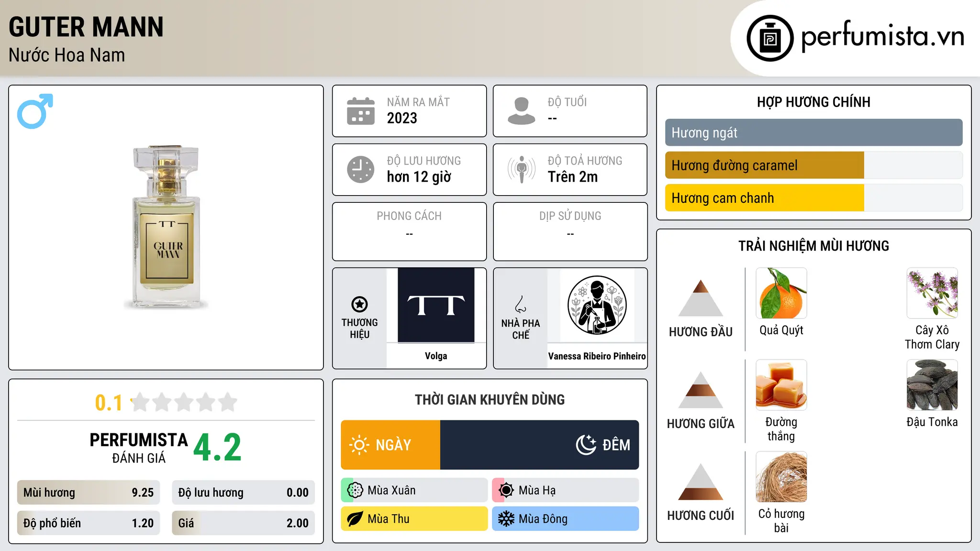Click the middle notes pyramid icon
The image size is (980, 551).
click(x=701, y=390)
